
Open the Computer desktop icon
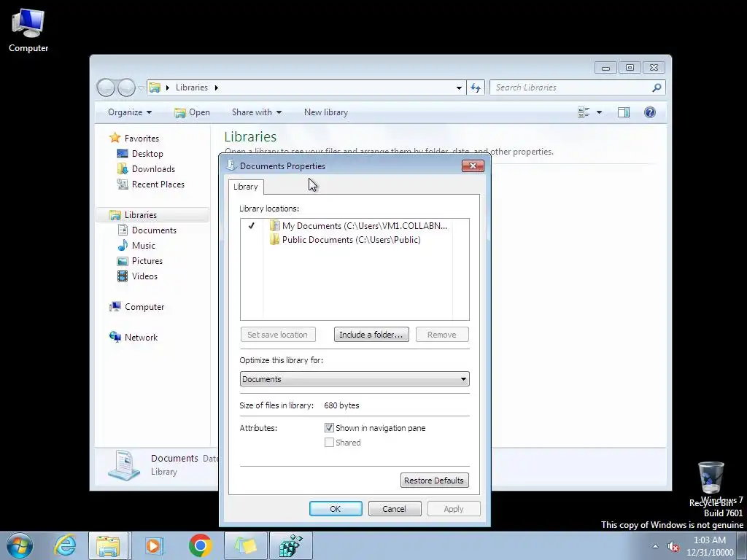coord(28,31)
